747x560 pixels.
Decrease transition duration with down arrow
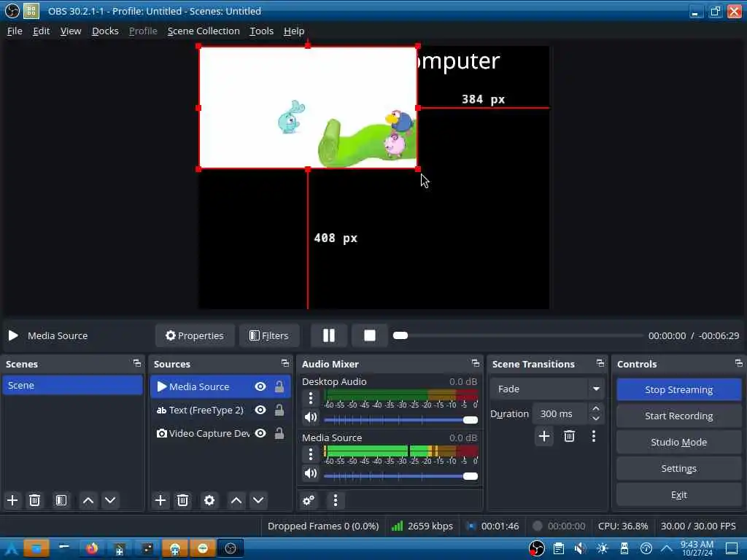(x=595, y=419)
